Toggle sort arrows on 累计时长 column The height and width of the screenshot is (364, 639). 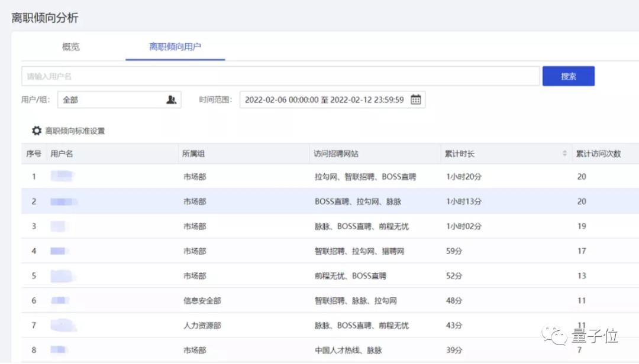[x=564, y=154]
